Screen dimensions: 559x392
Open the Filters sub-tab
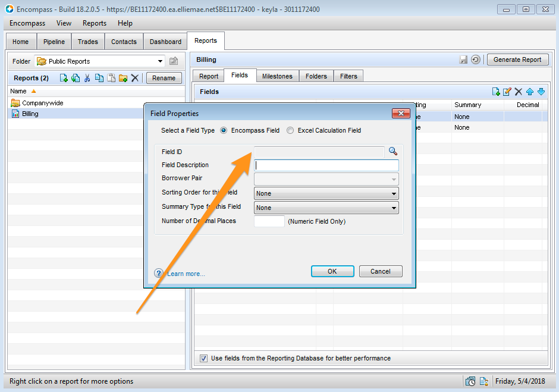point(348,76)
